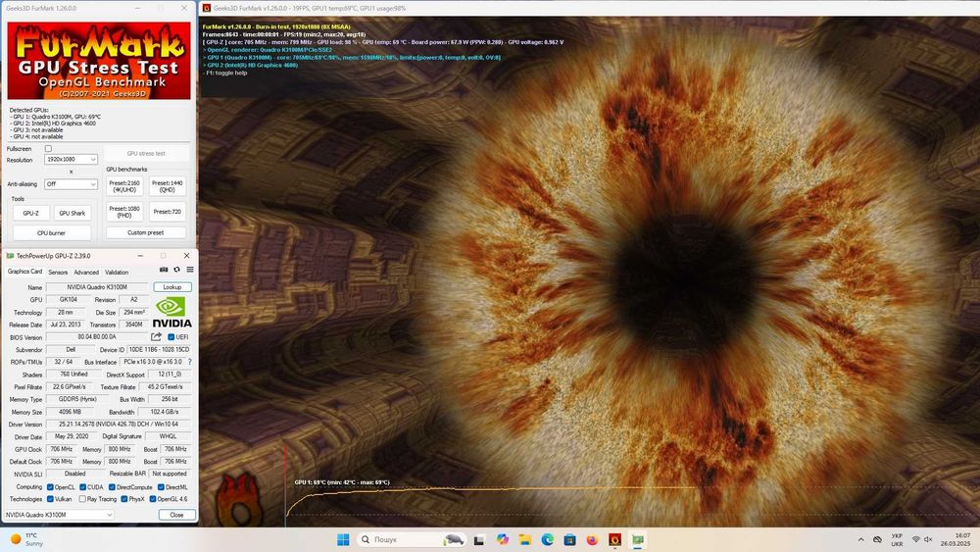
Task: Click the taskbar search box Пошук
Action: pyautogui.click(x=412, y=539)
